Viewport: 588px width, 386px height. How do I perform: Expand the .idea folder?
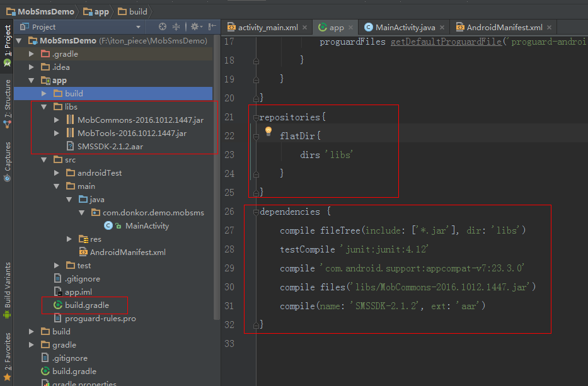tap(32, 67)
